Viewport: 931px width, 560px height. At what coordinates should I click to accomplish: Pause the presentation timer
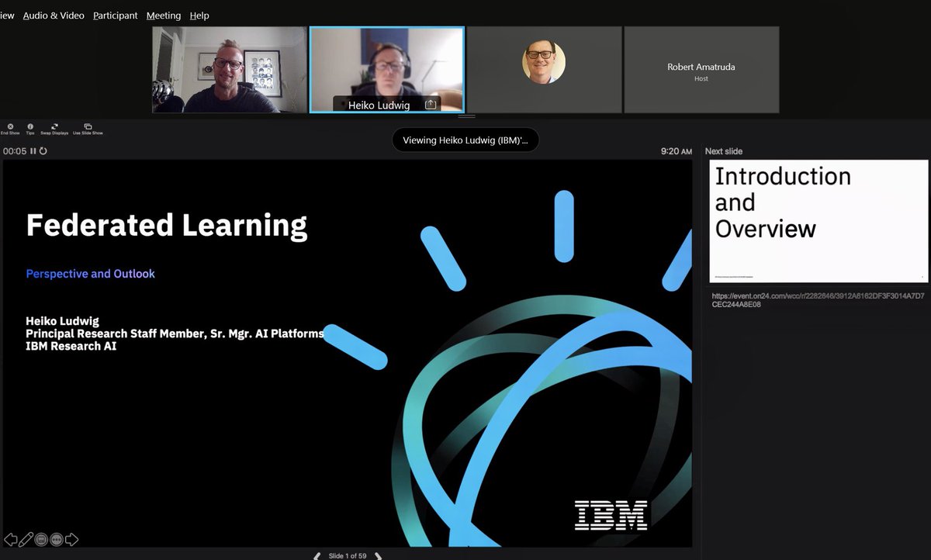(33, 151)
